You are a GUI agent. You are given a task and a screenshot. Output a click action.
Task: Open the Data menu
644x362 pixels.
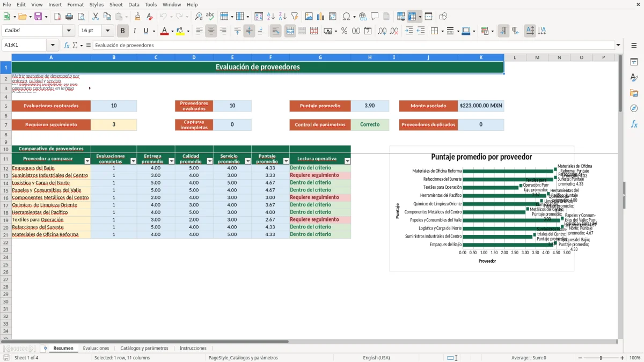(134, 4)
